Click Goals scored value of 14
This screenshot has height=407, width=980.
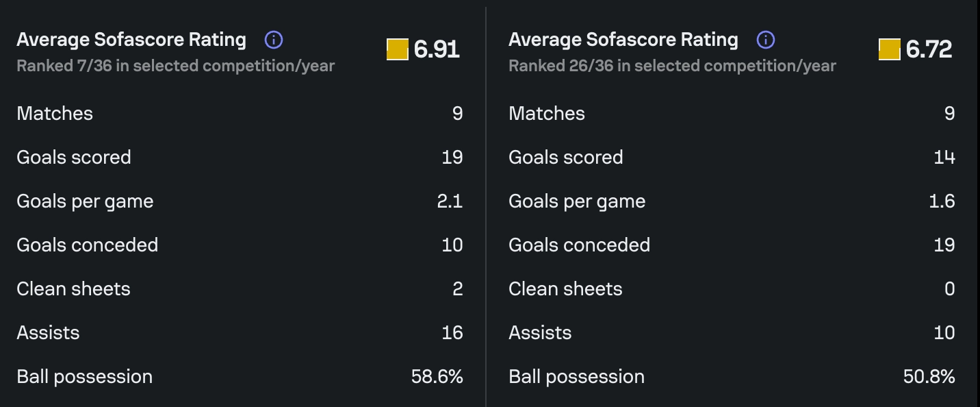click(x=944, y=157)
